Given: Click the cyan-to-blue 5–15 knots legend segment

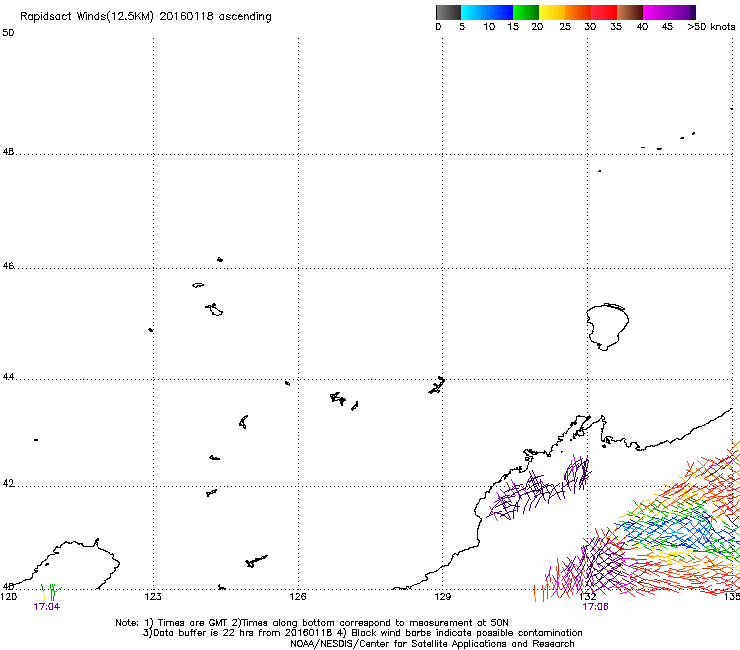Looking at the screenshot, I should point(487,12).
